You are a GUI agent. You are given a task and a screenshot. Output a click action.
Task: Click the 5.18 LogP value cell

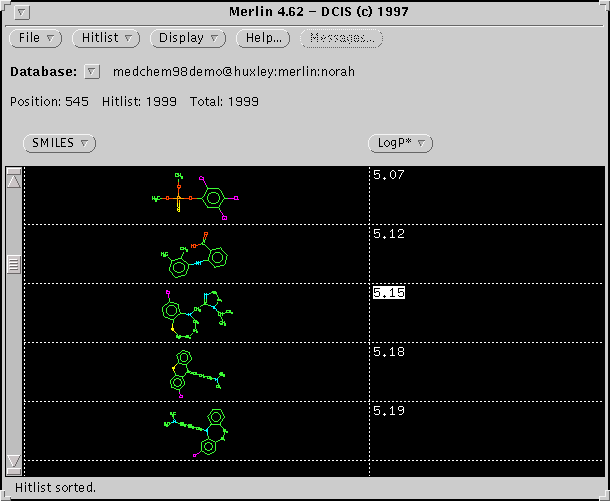pos(385,352)
